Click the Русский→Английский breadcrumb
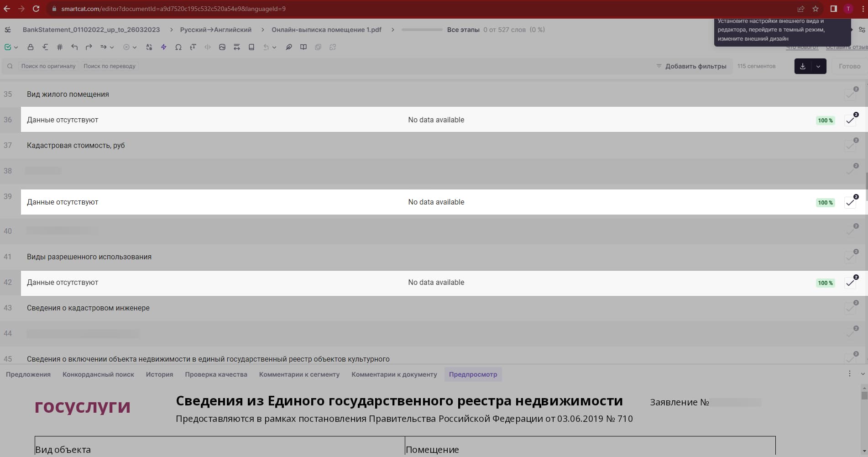868x457 pixels. click(x=216, y=30)
